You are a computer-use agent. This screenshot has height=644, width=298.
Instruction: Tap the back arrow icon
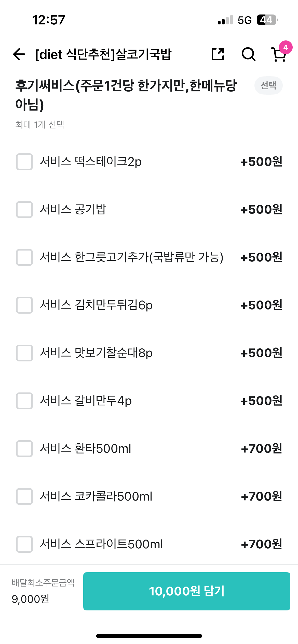(x=19, y=54)
